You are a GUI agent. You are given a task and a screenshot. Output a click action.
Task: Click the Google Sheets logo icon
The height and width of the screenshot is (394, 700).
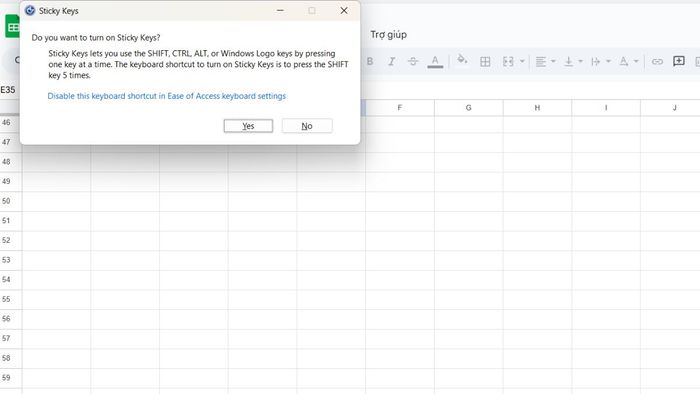coord(12,26)
